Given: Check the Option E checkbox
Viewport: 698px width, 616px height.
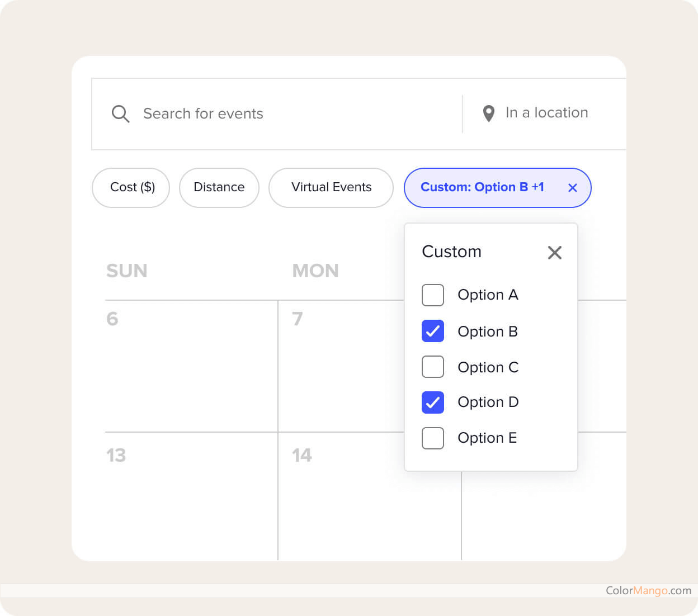Looking at the screenshot, I should click(x=432, y=438).
